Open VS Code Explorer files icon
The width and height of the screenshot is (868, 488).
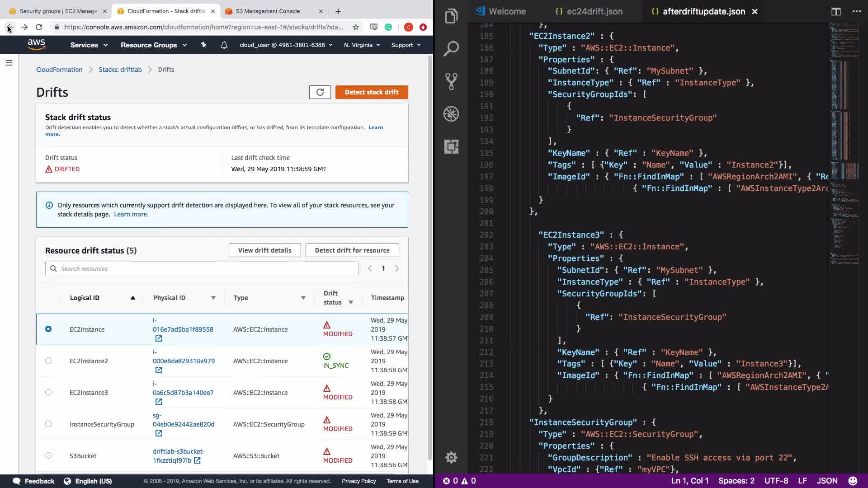[451, 17]
